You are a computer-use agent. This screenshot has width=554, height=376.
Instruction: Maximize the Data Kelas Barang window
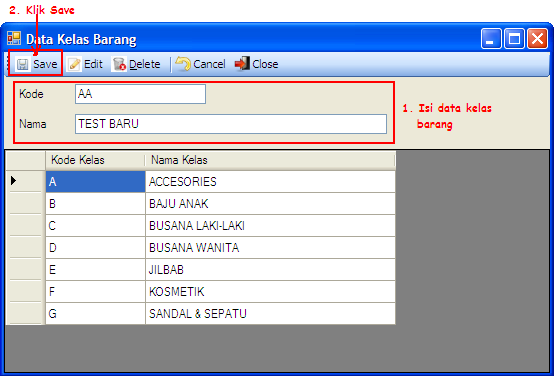click(514, 39)
